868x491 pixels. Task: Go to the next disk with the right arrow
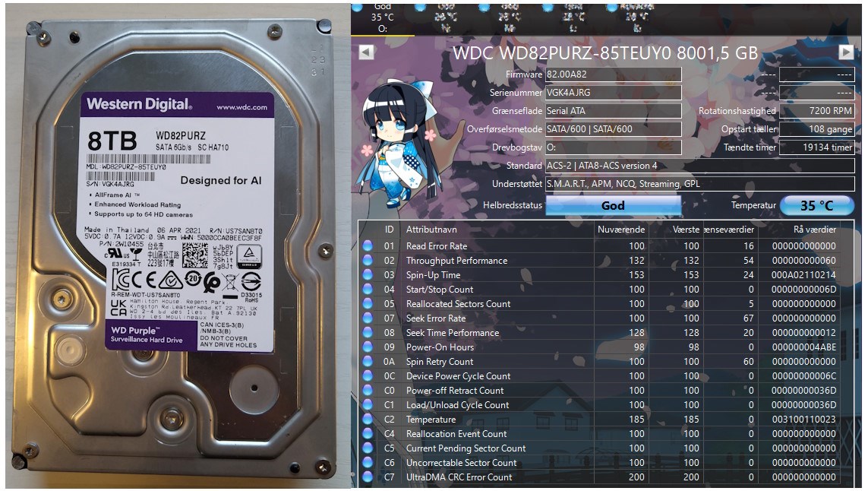pos(846,52)
